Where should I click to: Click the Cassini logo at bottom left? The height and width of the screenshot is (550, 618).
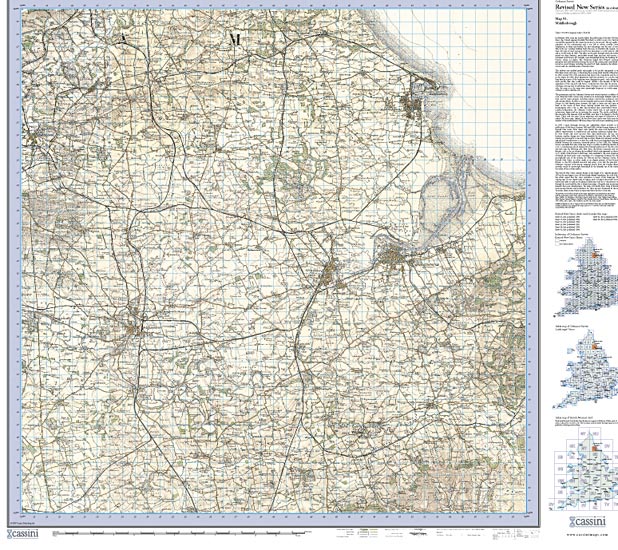(22, 536)
